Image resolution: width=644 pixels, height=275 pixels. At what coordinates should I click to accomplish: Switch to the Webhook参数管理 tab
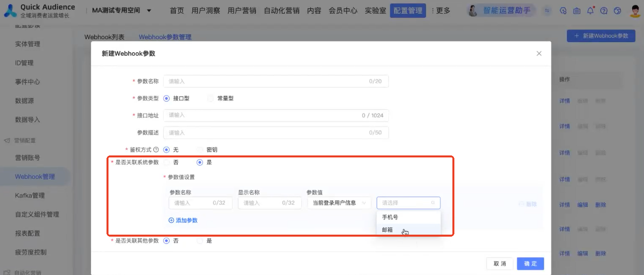pos(165,37)
